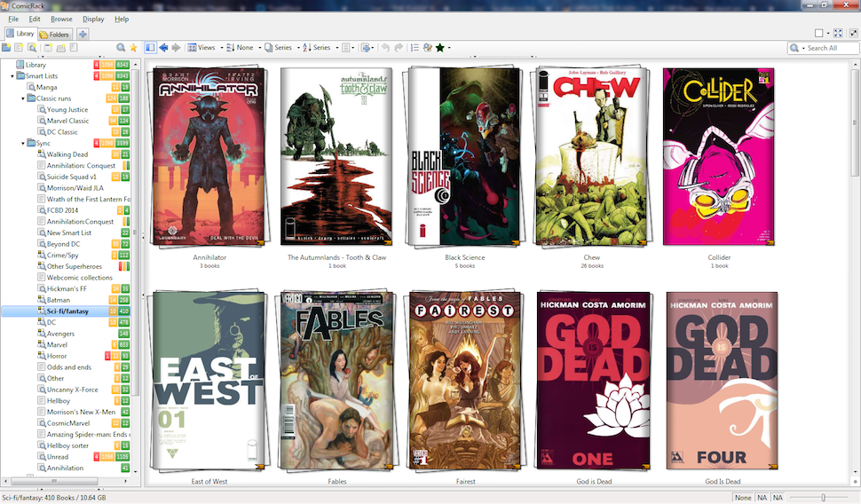Open the sort-by 'Series' dropdown

click(x=320, y=48)
